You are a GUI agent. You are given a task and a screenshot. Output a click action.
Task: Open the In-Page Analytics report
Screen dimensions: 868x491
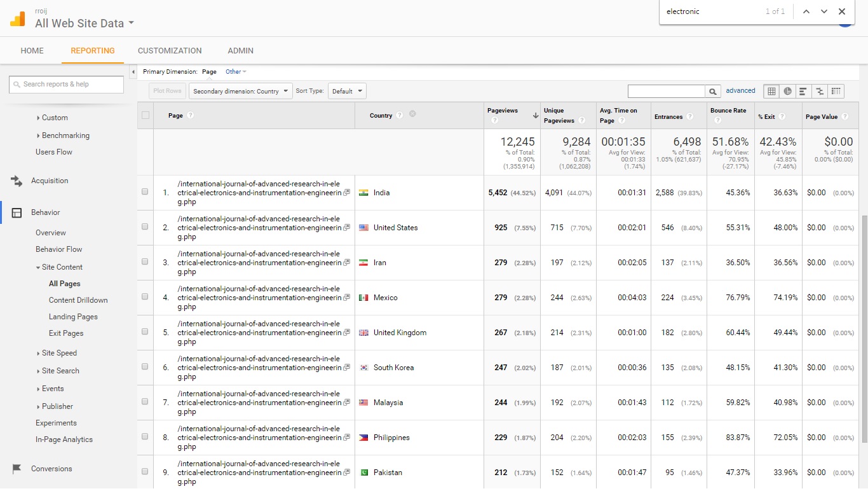tap(64, 439)
